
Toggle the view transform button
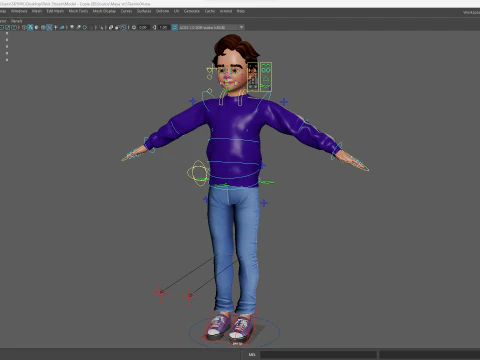[x=174, y=27]
